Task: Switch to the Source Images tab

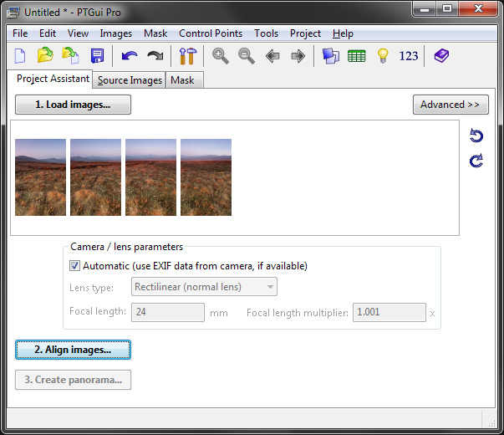Action: pos(130,80)
